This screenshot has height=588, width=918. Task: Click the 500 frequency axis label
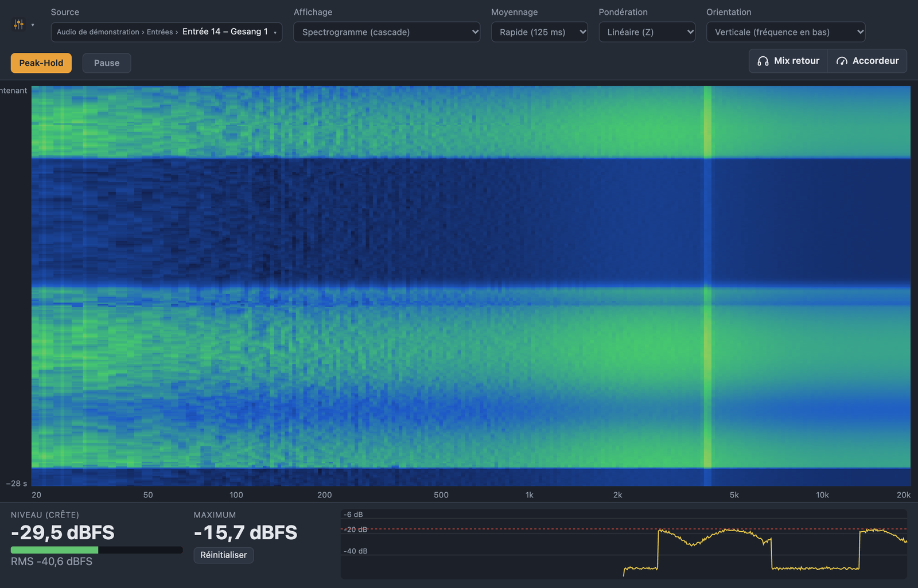pos(441,495)
